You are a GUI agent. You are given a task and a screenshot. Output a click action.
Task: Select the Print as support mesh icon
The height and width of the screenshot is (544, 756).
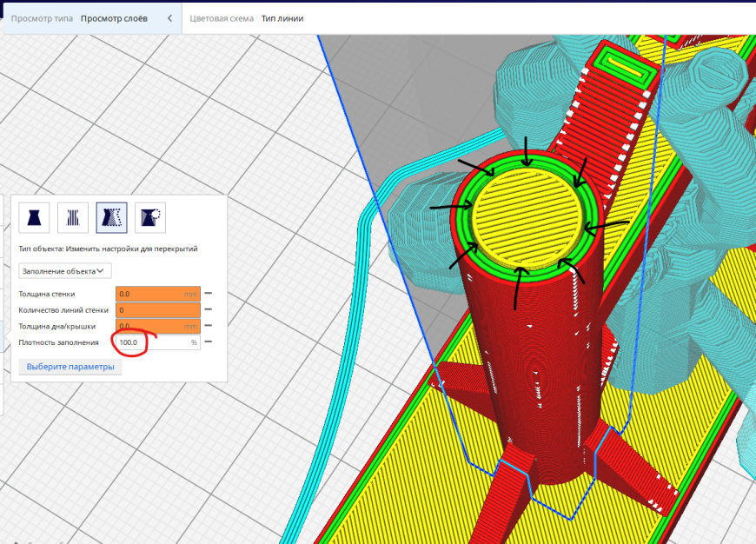click(73, 217)
